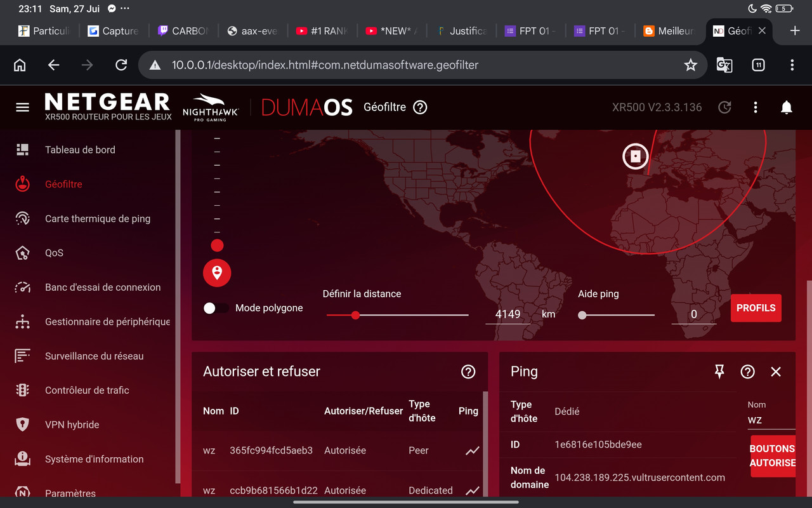Image resolution: width=812 pixels, height=508 pixels.
Task: Open VPN hybride page
Action: pyautogui.click(x=72, y=425)
